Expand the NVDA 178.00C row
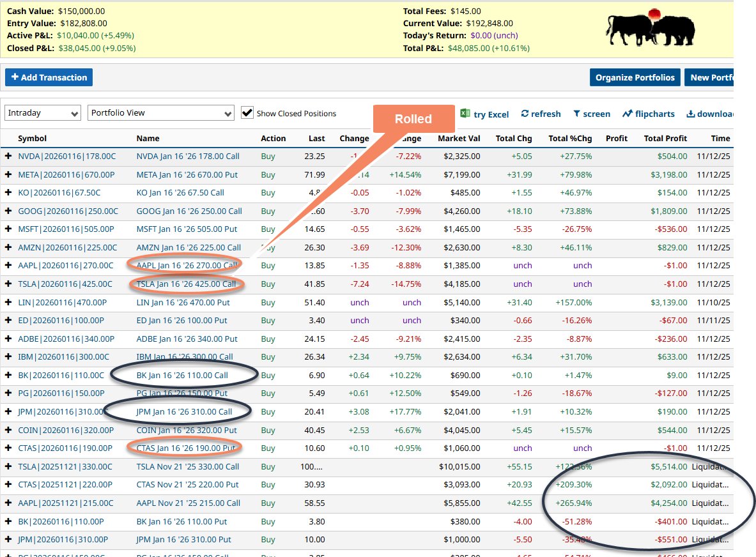Viewport: 756px width, 557px height. pyautogui.click(x=8, y=156)
